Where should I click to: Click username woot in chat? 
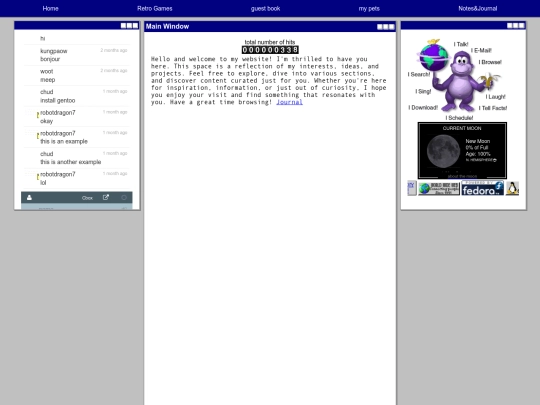click(x=46, y=71)
